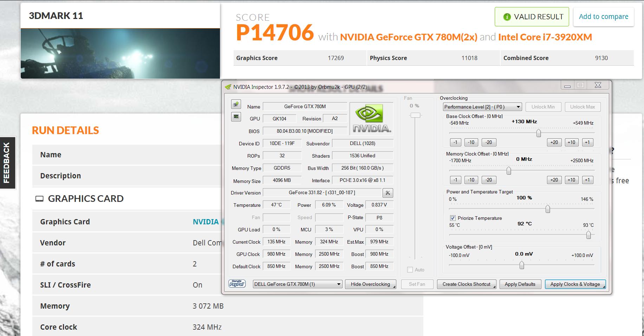Click the Name field showing GeForce GTX 780M

pos(305,106)
